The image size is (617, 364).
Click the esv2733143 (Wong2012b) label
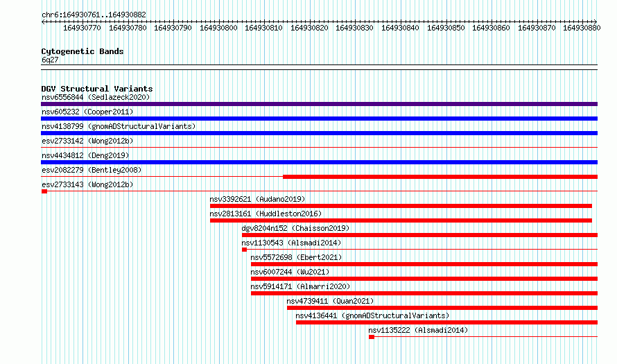pos(87,184)
